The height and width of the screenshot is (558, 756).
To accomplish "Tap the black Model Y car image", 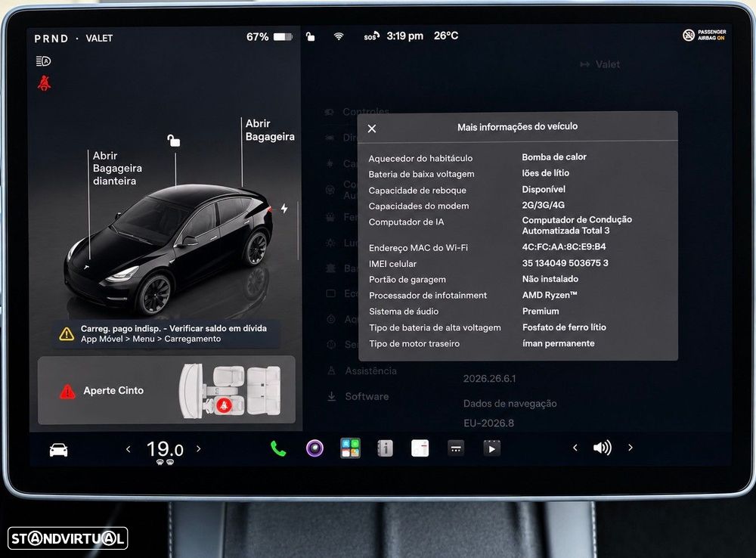I will point(169,248).
